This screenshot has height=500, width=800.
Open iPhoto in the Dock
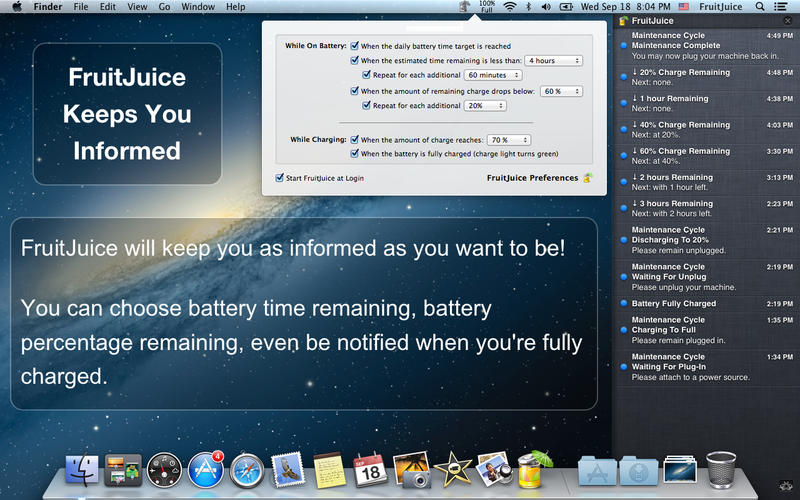click(x=411, y=469)
